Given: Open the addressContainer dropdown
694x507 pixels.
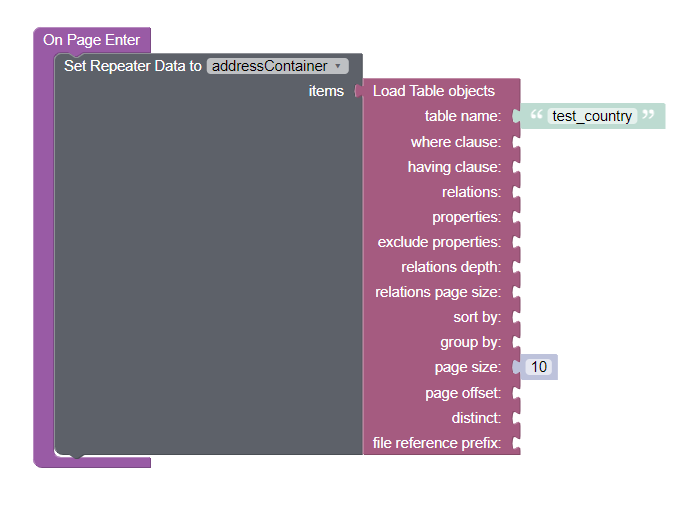Looking at the screenshot, I should (278, 66).
